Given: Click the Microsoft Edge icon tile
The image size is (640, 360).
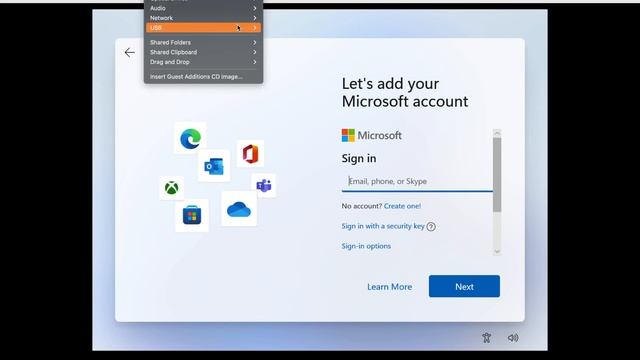Looking at the screenshot, I should [190, 138].
